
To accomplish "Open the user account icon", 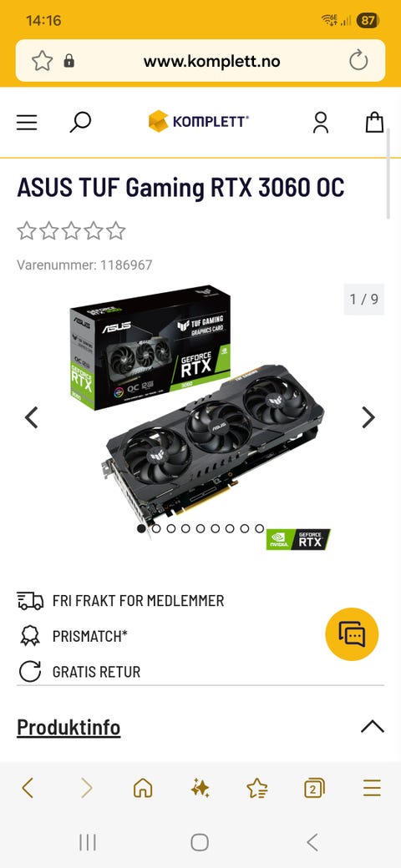I will coord(321,123).
